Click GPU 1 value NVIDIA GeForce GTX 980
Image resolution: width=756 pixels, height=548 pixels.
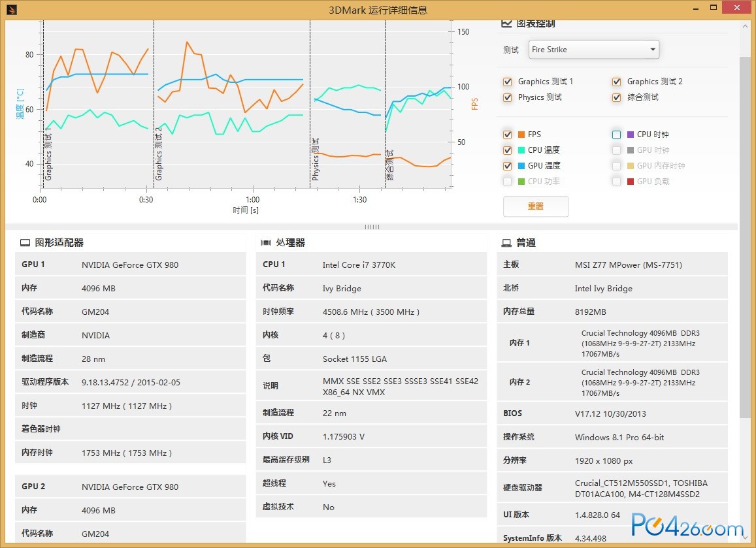[129, 265]
